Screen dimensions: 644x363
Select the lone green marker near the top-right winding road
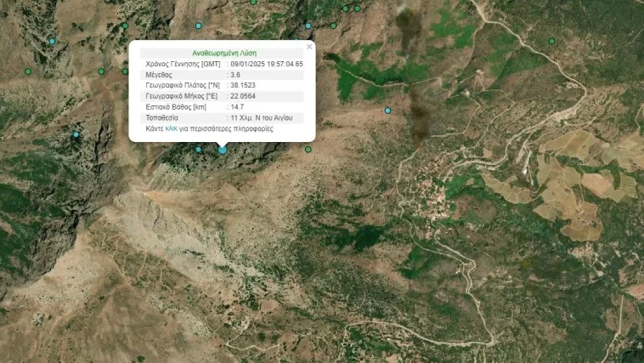coord(552,41)
